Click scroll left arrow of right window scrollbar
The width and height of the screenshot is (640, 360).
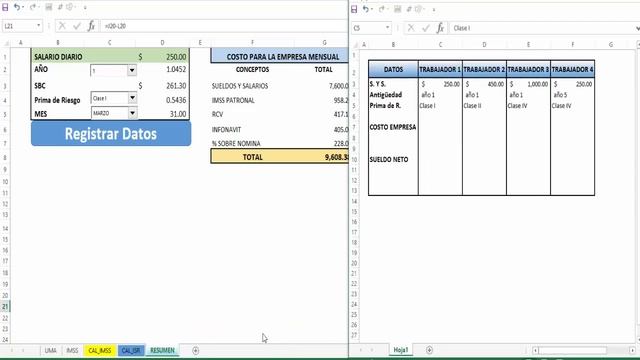pos(535,351)
